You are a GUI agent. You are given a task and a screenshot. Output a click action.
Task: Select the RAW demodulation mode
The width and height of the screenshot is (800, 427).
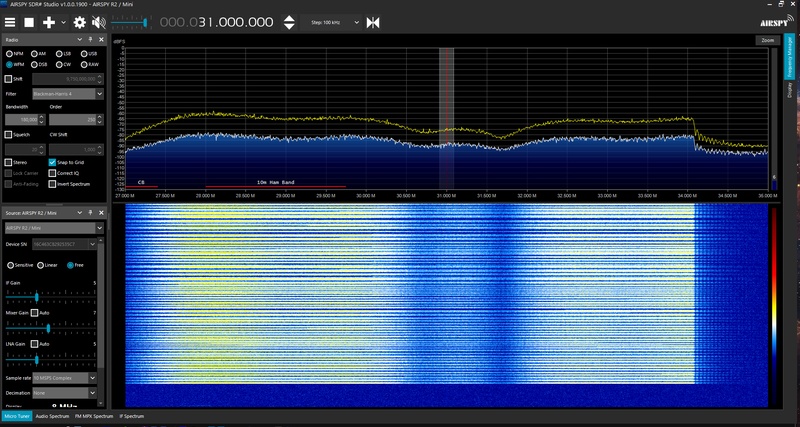pyautogui.click(x=89, y=65)
